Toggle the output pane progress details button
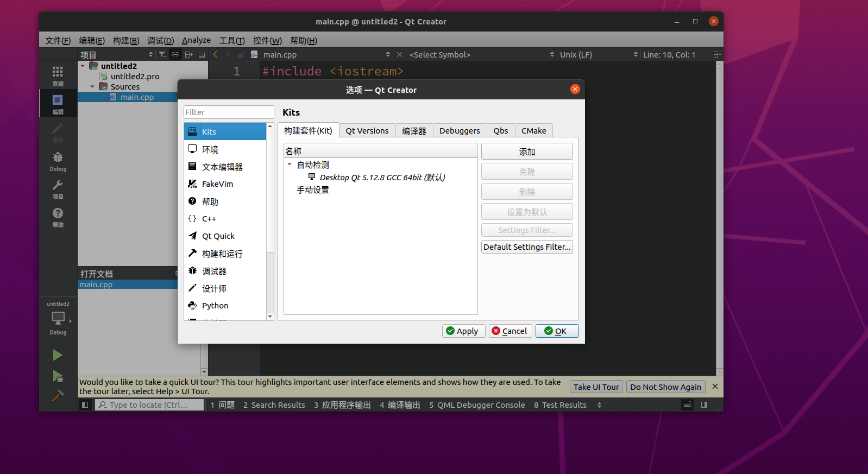868x474 pixels. [688, 405]
